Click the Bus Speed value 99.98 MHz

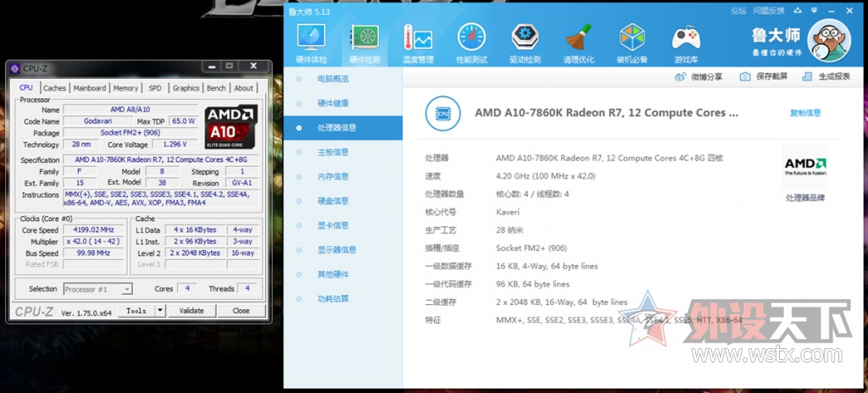pyautogui.click(x=92, y=253)
